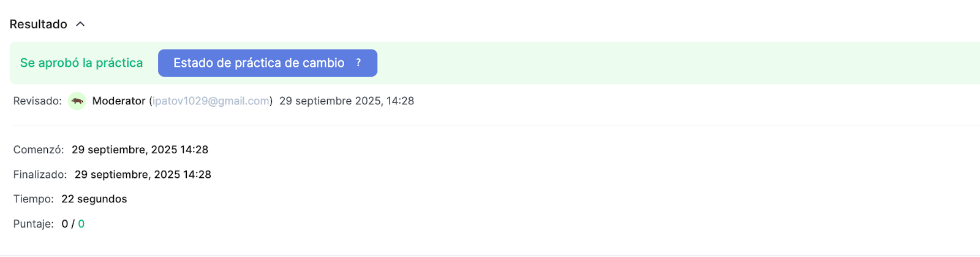Click the 'Se aprobó la práctica' status text
This screenshot has width=980, height=257.
[81, 63]
